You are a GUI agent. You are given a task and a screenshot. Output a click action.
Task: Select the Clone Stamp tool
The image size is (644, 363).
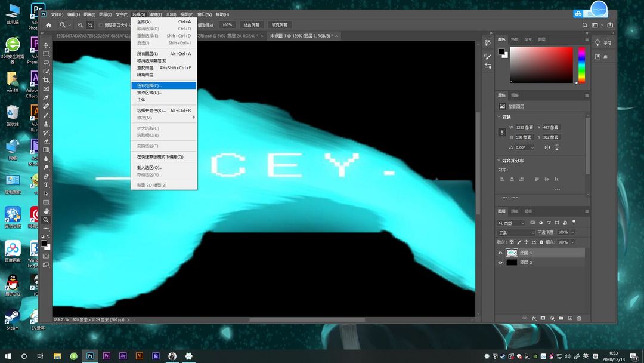[x=46, y=124]
